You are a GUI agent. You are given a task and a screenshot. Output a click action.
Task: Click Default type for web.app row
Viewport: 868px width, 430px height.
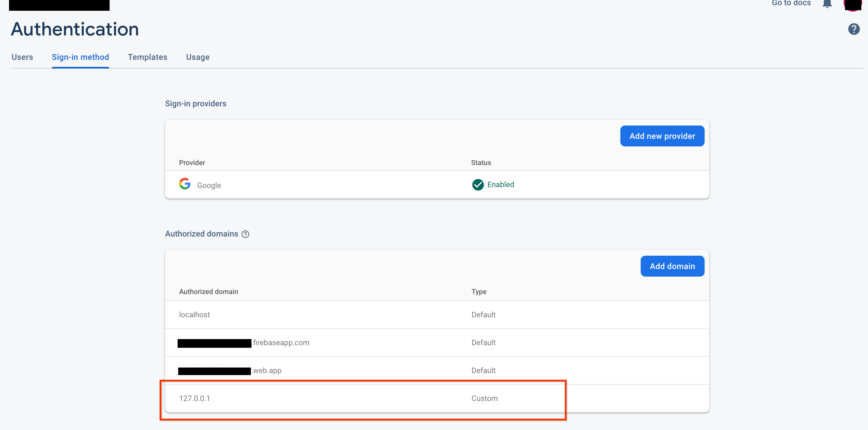click(483, 370)
